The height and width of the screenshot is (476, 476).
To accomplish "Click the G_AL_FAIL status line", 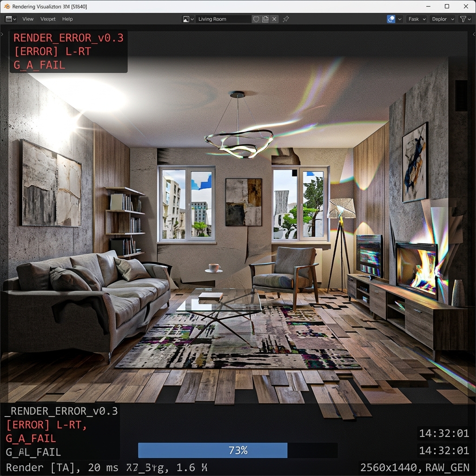I will (x=33, y=452).
